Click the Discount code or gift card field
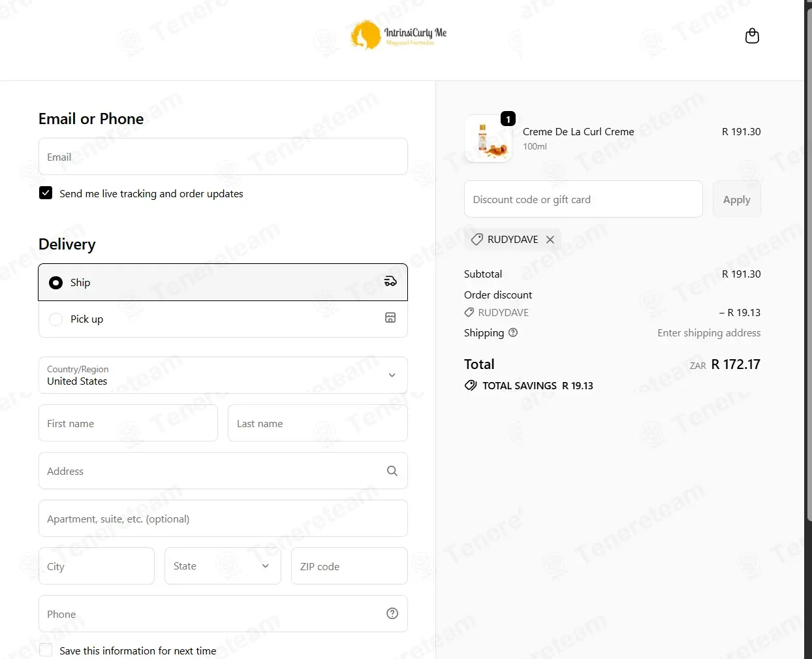Image resolution: width=812 pixels, height=659 pixels. pos(584,199)
